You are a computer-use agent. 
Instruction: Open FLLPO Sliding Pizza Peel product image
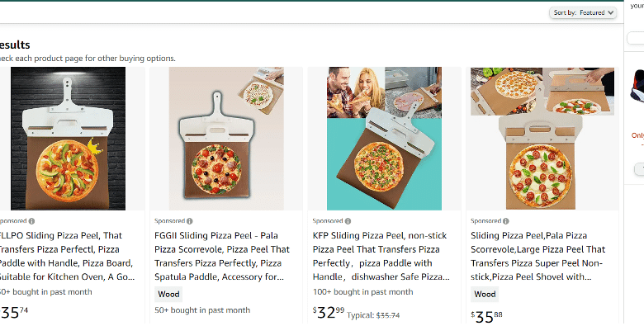point(69,139)
